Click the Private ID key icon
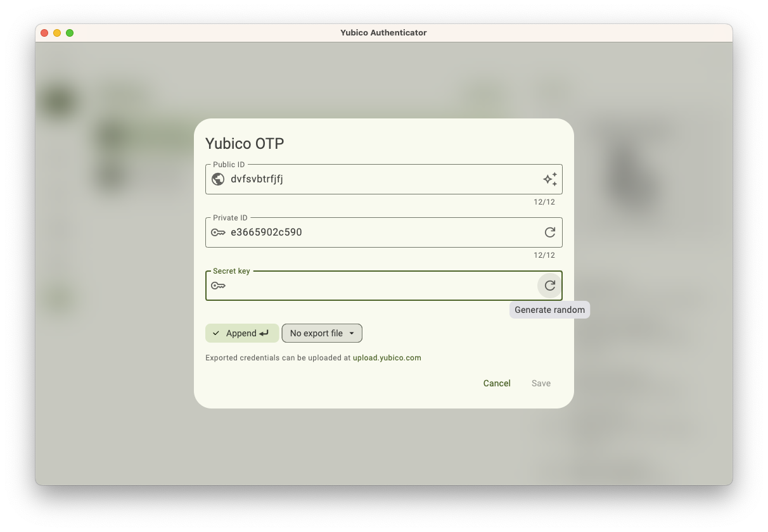This screenshot has width=768, height=532. tap(218, 232)
